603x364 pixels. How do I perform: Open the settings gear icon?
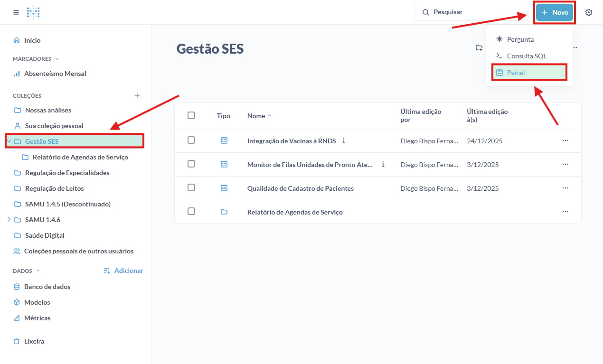click(x=589, y=12)
